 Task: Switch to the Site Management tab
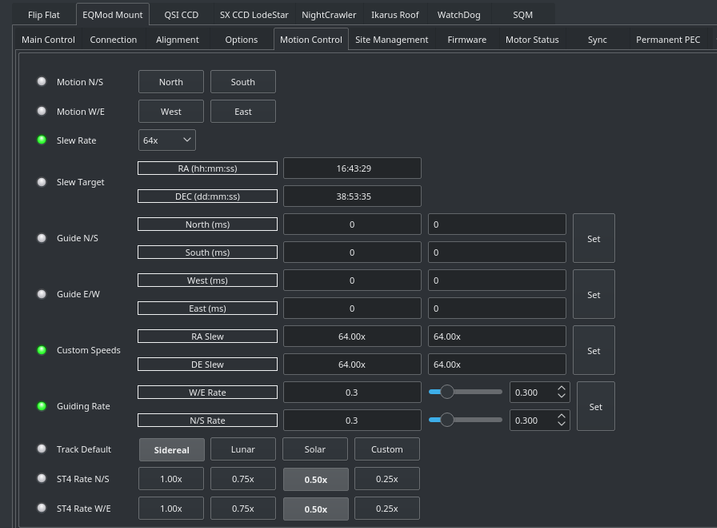[x=392, y=40]
